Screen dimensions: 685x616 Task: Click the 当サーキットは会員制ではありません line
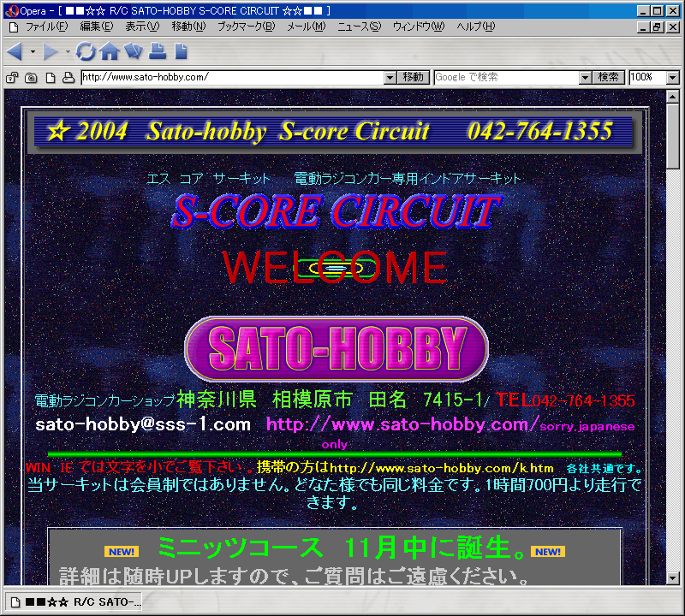coord(334,494)
